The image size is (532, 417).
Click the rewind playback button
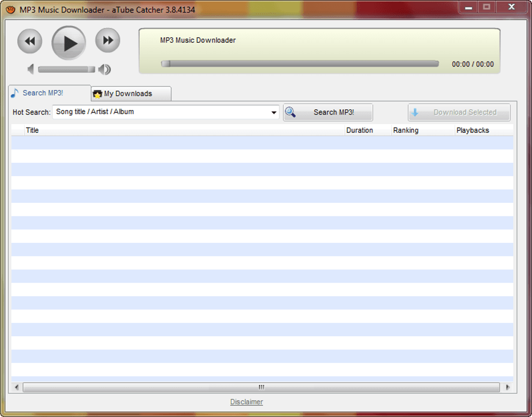point(30,41)
